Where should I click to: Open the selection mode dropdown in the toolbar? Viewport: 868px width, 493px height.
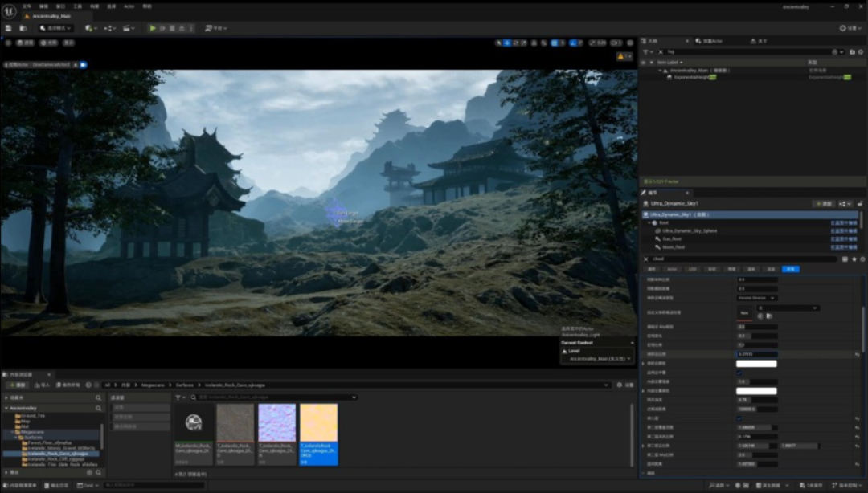coord(55,28)
